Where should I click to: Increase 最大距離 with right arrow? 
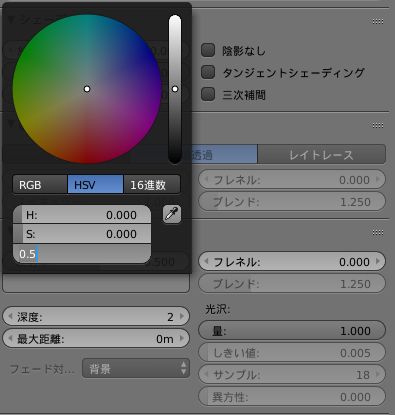182,338
